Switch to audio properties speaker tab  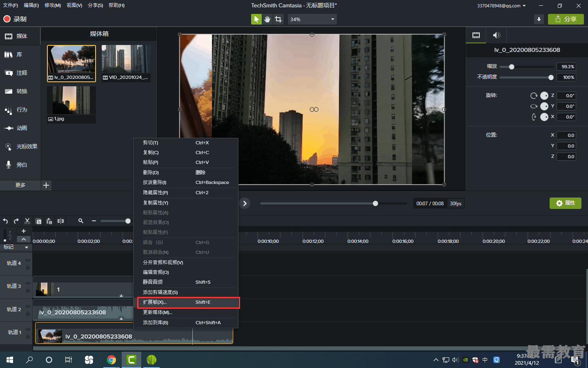pyautogui.click(x=497, y=35)
